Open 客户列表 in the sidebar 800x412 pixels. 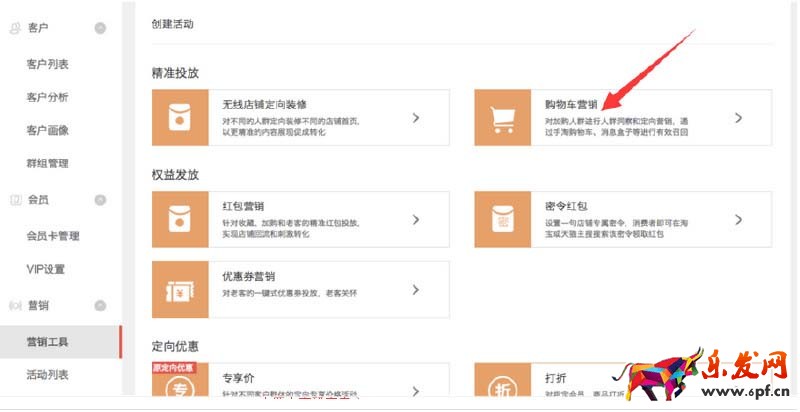[x=47, y=65]
